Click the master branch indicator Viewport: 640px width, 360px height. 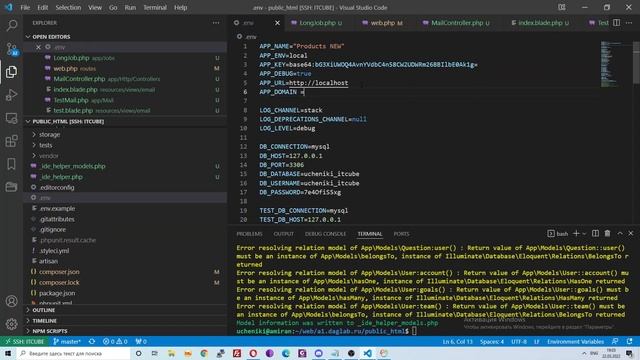click(67, 342)
